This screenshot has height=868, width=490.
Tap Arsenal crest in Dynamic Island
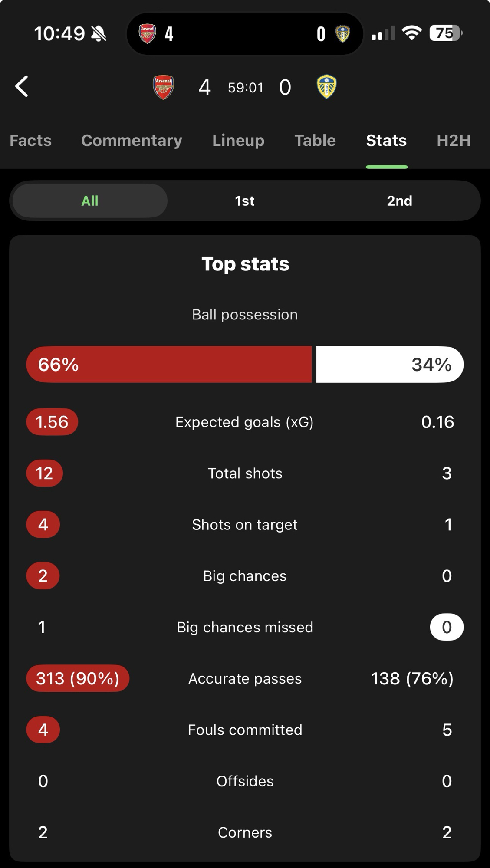coord(147,33)
